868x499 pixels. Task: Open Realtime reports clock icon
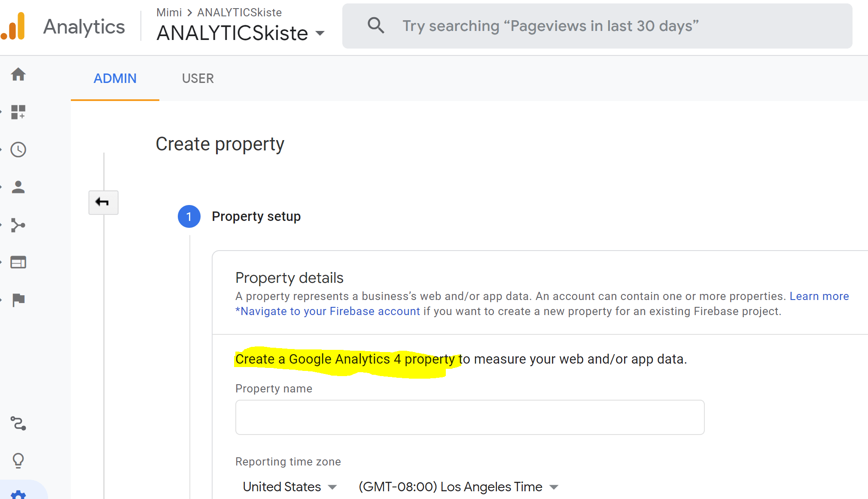[18, 150]
